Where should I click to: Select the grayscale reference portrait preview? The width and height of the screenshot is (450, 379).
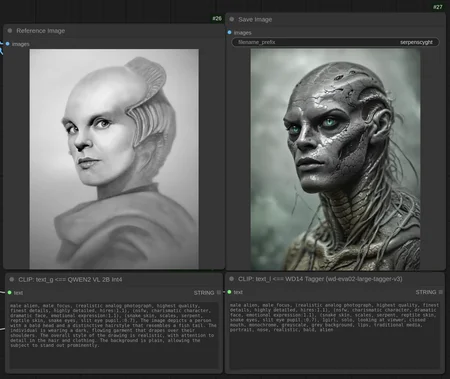coord(114,159)
